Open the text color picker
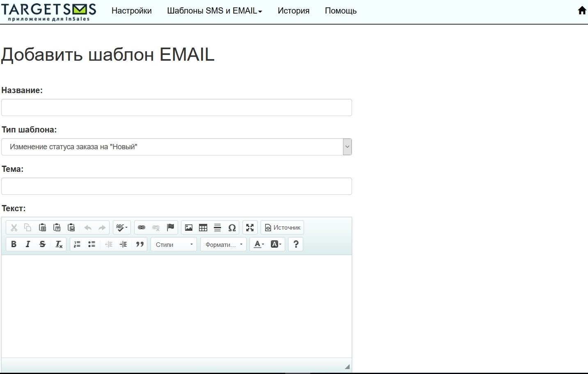588x374 pixels. tap(259, 244)
